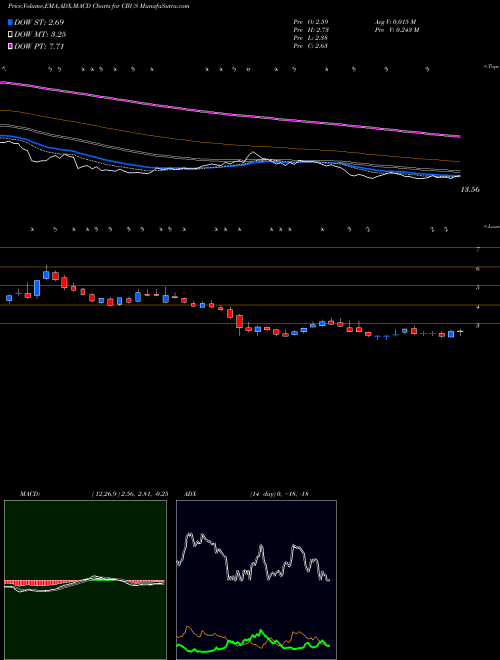Click the 'Avg V: 0.015 M' volume text

[x=395, y=21]
